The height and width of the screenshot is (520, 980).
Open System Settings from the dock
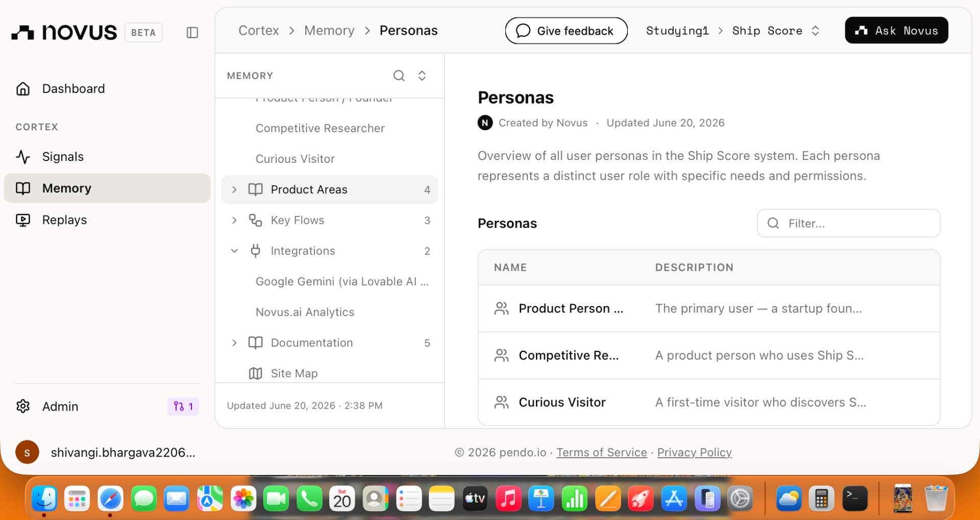coord(741,499)
